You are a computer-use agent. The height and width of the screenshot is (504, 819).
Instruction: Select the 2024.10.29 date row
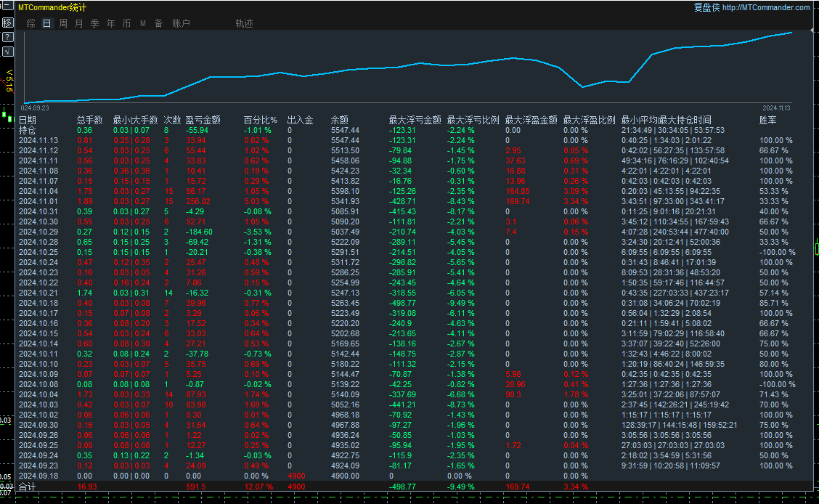click(38, 232)
